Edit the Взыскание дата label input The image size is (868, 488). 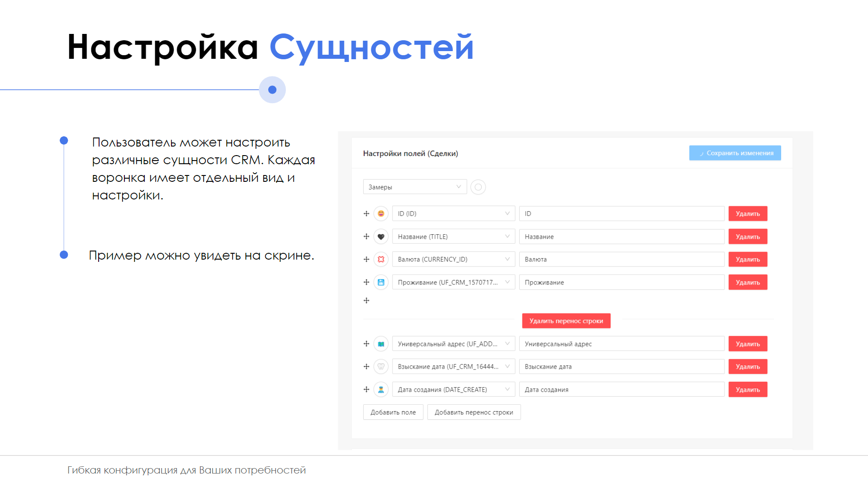coord(622,366)
